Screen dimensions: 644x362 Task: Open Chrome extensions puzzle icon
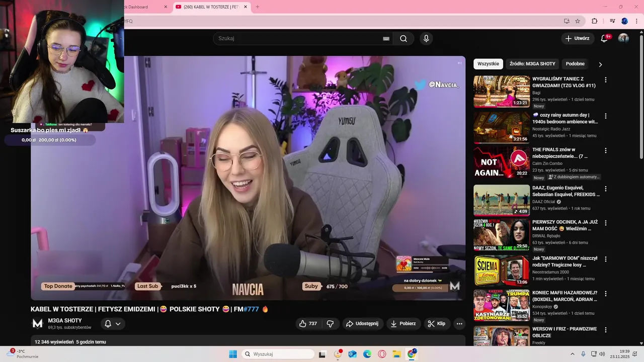(594, 21)
